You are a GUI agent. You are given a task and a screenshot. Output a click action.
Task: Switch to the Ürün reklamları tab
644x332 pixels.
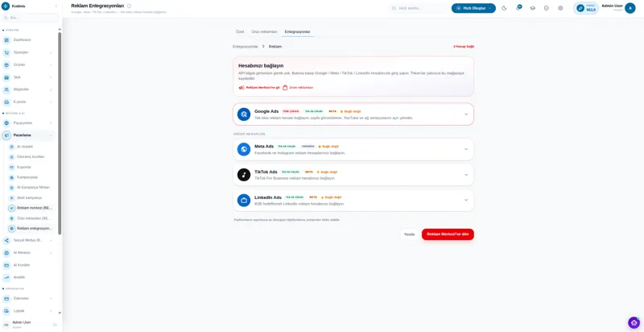(264, 31)
